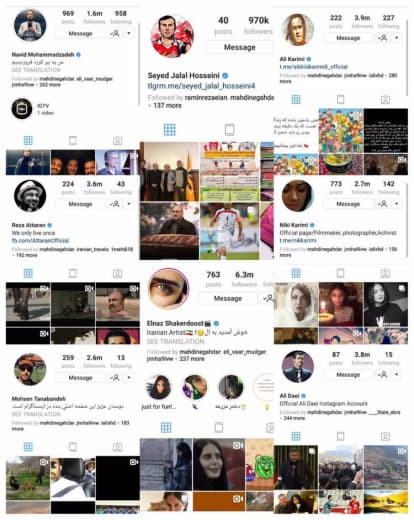This screenshot has height=520, width=414.
Task: Tap follow-person icon on Niki Karimi profile
Action: [383, 204]
